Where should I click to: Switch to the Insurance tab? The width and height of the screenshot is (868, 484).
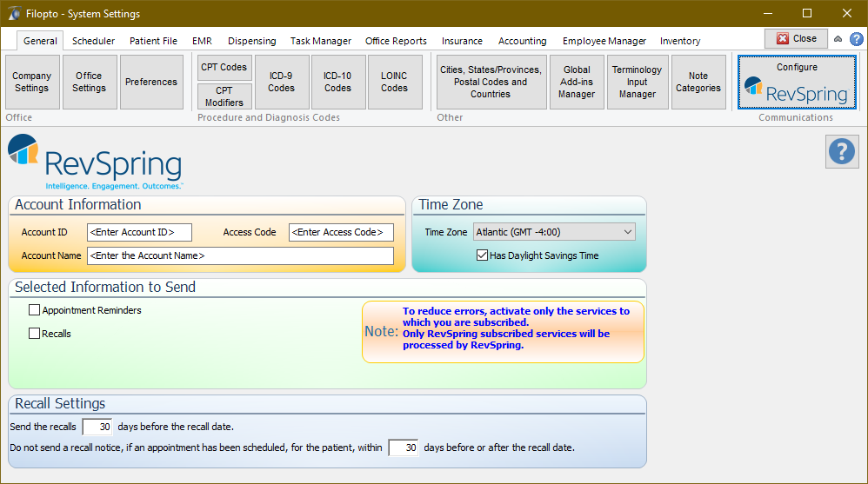point(462,41)
